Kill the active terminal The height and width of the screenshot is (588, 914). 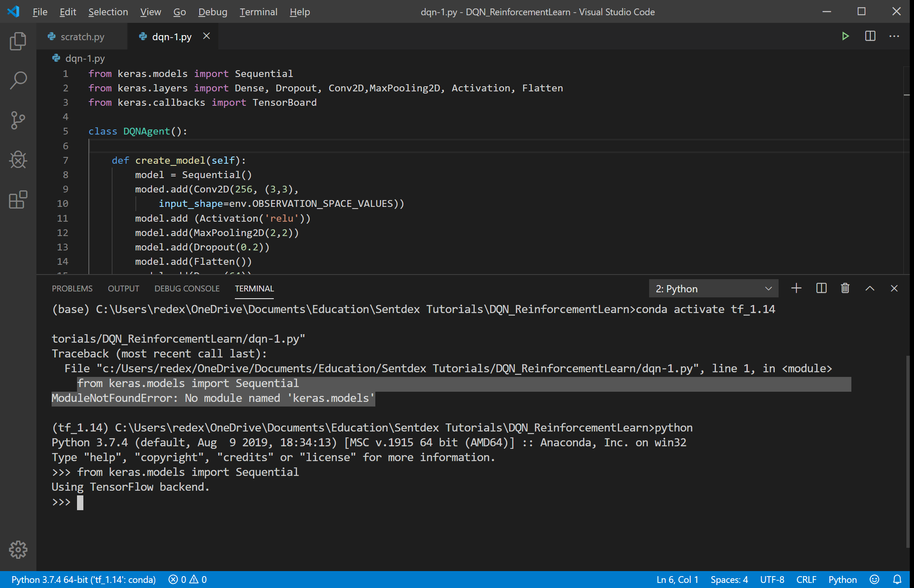tap(845, 288)
